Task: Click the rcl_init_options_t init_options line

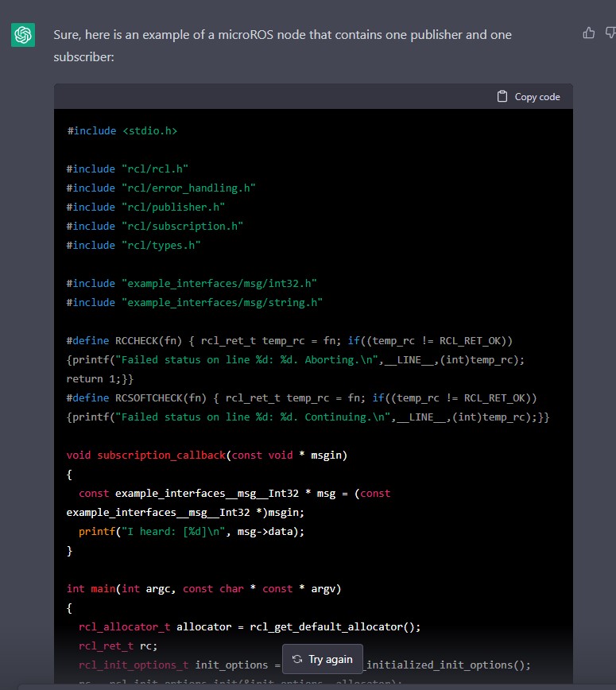Action: click(304, 665)
